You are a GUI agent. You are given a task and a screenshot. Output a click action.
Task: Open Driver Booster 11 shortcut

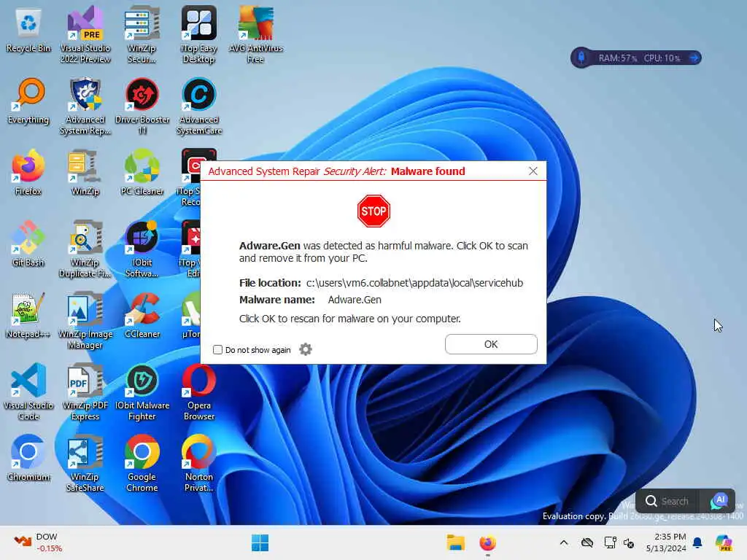(x=142, y=106)
